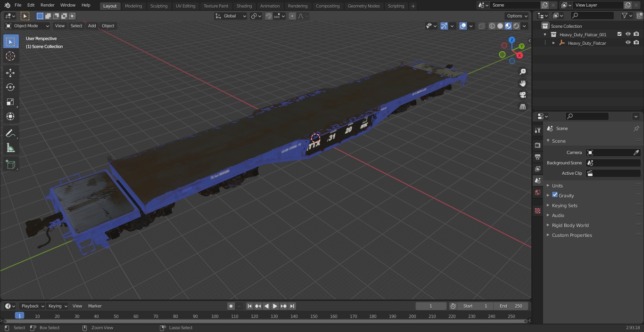The width and height of the screenshot is (644, 332).
Task: Open the Playback dropdown
Action: coord(33,306)
